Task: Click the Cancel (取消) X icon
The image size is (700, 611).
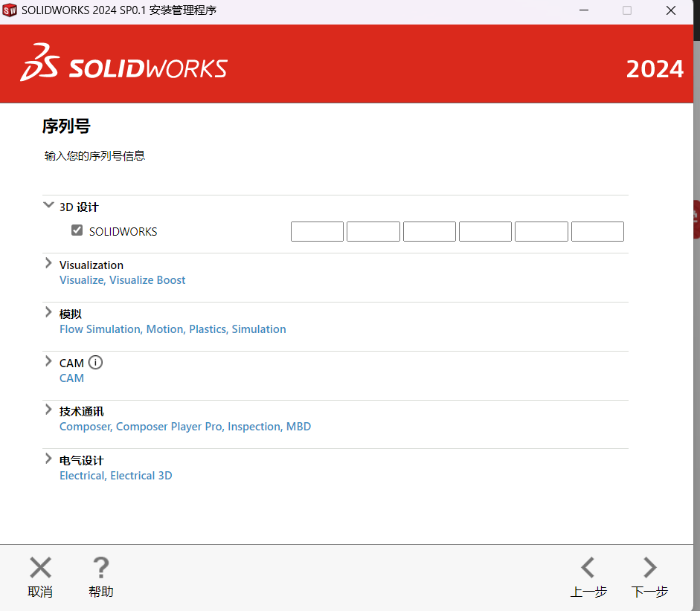Action: pos(39,567)
